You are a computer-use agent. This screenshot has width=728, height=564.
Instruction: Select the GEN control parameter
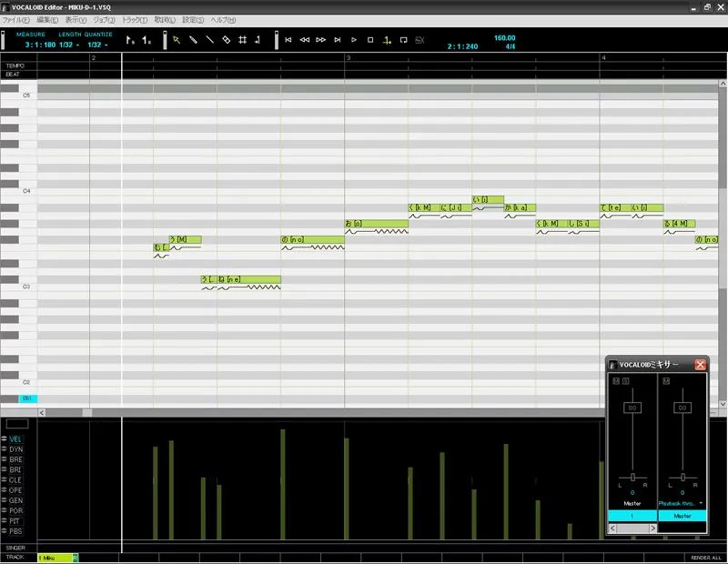[x=15, y=500]
